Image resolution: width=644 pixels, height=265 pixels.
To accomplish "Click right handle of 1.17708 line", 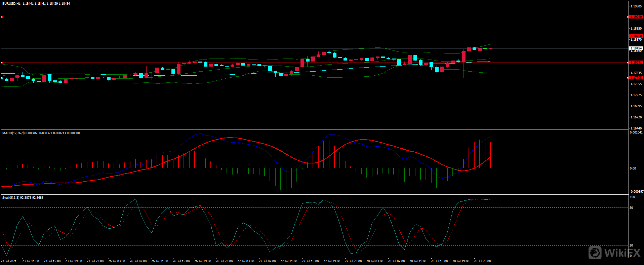I will click(628, 78).
